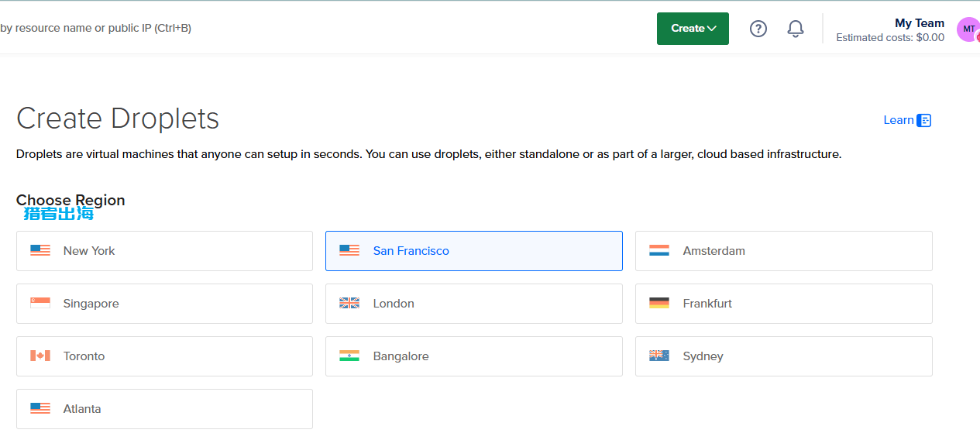Image resolution: width=980 pixels, height=440 pixels.
Task: Pick the London region card
Action: (474, 304)
